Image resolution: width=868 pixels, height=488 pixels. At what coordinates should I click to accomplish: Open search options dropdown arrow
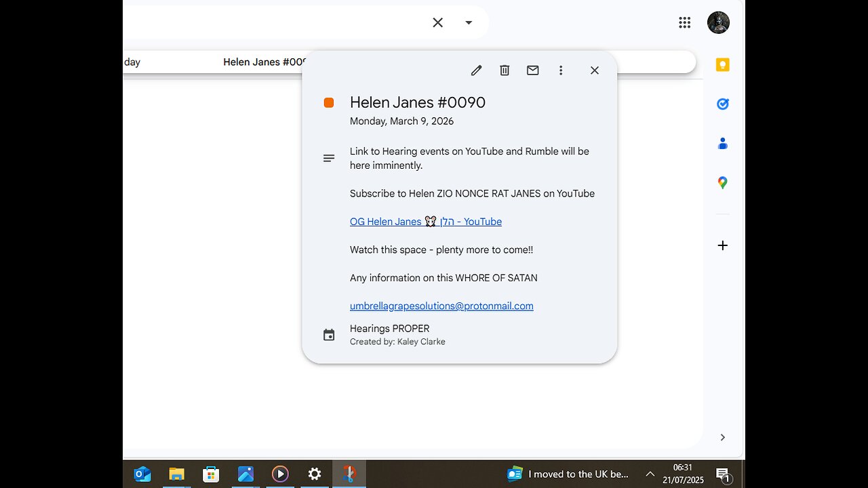(x=469, y=22)
